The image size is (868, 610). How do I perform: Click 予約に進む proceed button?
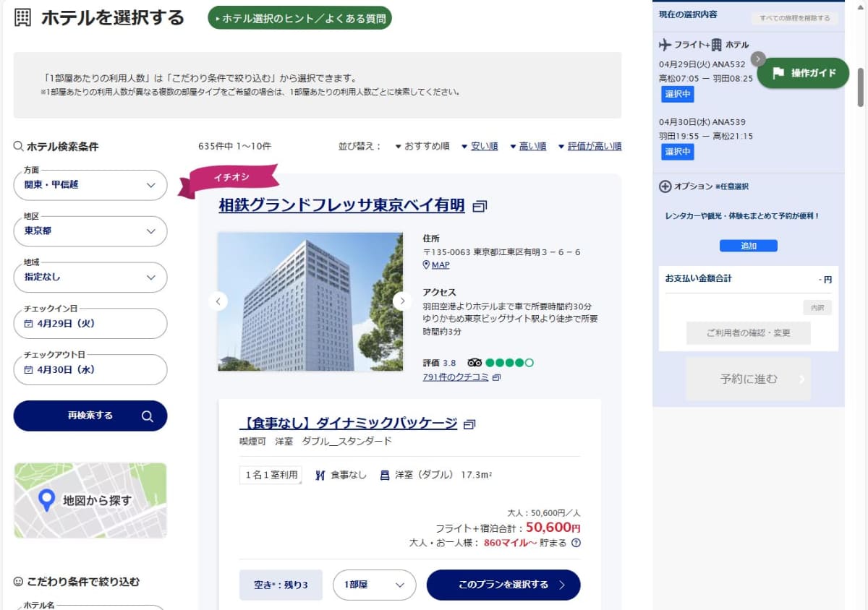749,379
